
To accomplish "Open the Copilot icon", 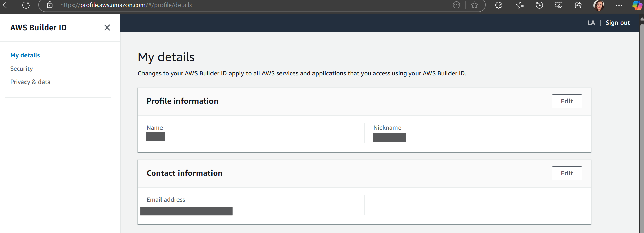I will 637,5.
